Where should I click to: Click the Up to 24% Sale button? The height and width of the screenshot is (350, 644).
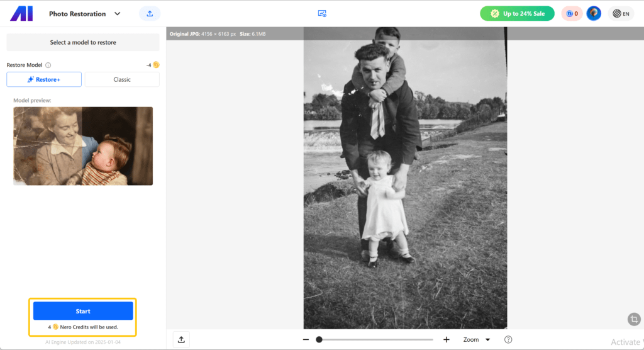click(x=517, y=13)
